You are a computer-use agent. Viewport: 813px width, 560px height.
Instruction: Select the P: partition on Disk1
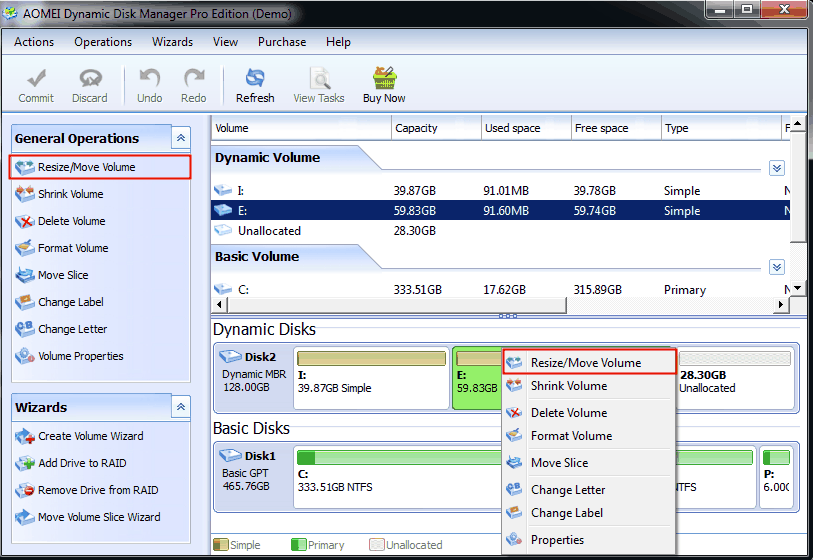(x=776, y=477)
